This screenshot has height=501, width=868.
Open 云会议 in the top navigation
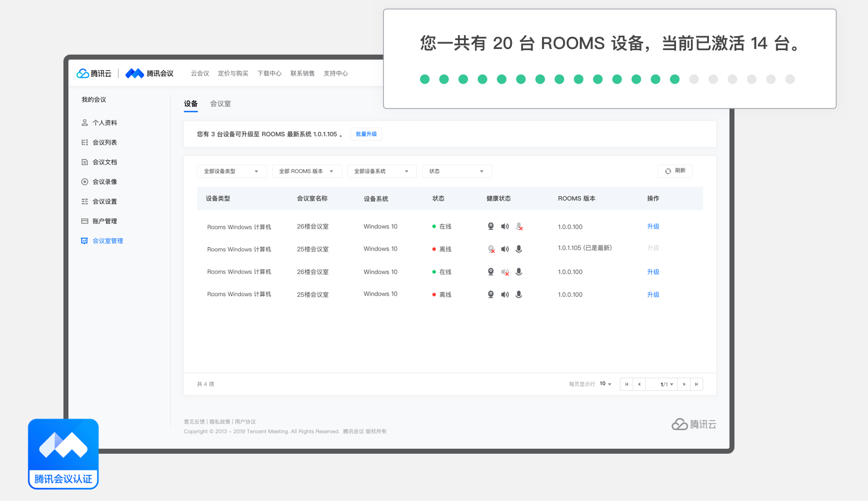(200, 73)
